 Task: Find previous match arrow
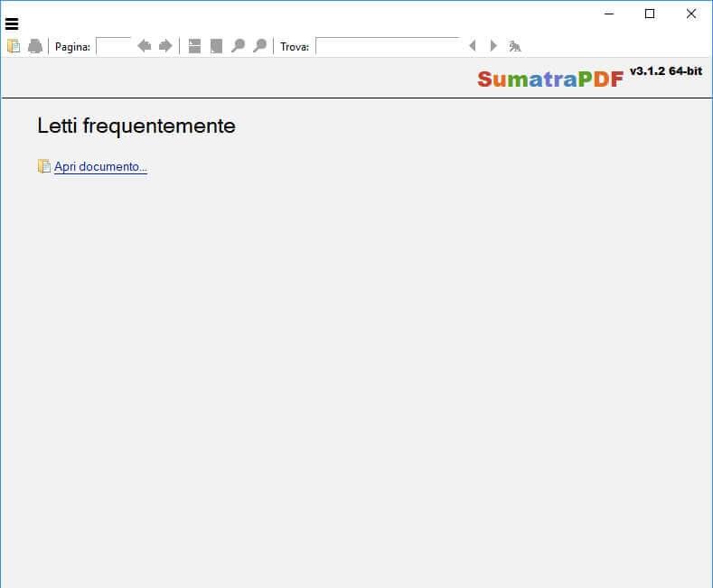(x=473, y=45)
